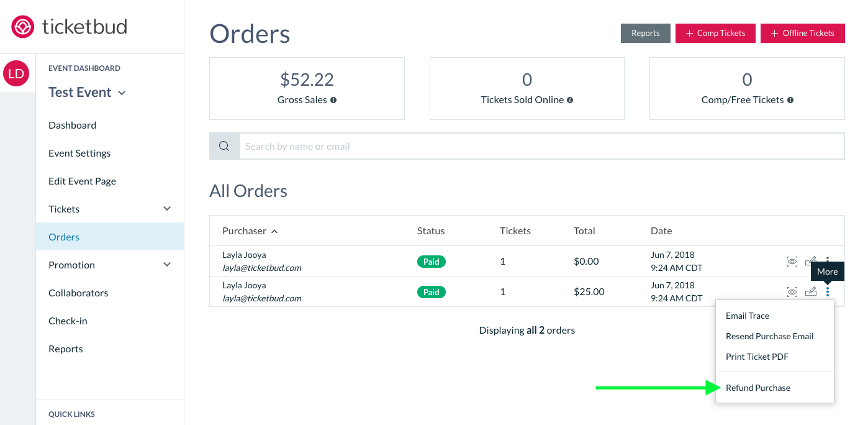Open the More three-dot menu on the first order
The image size is (868, 425).
(828, 261)
